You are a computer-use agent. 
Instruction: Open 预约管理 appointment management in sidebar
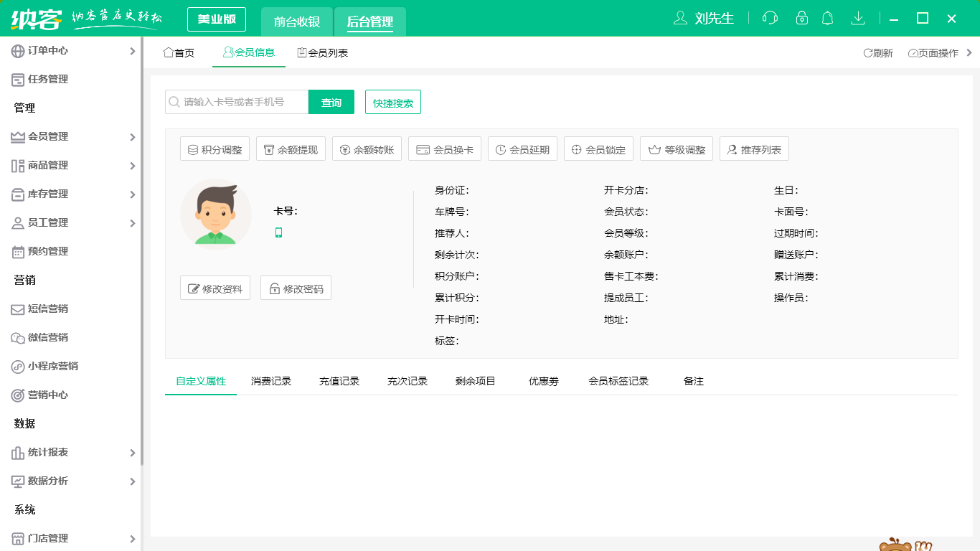[x=44, y=251]
